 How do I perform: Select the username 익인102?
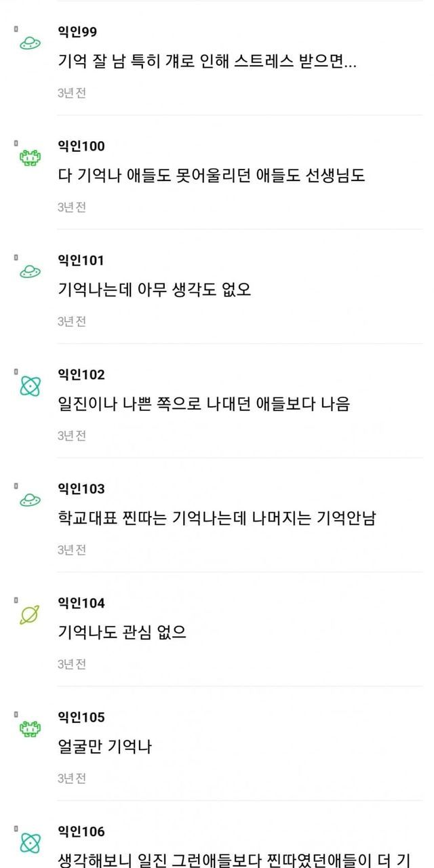click(81, 374)
